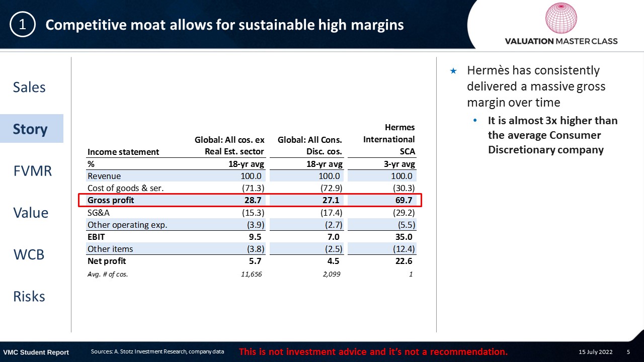Click VMC Student Report footer label

click(x=36, y=352)
